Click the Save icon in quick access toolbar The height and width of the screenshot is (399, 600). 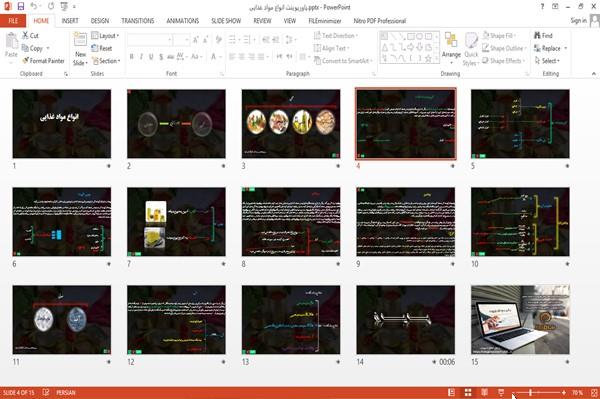click(x=21, y=6)
